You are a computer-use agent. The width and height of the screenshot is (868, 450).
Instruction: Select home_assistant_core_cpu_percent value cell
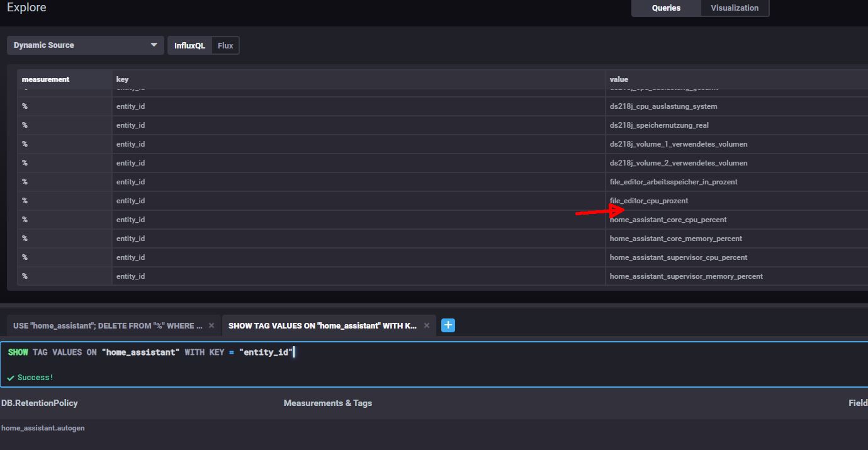point(736,220)
